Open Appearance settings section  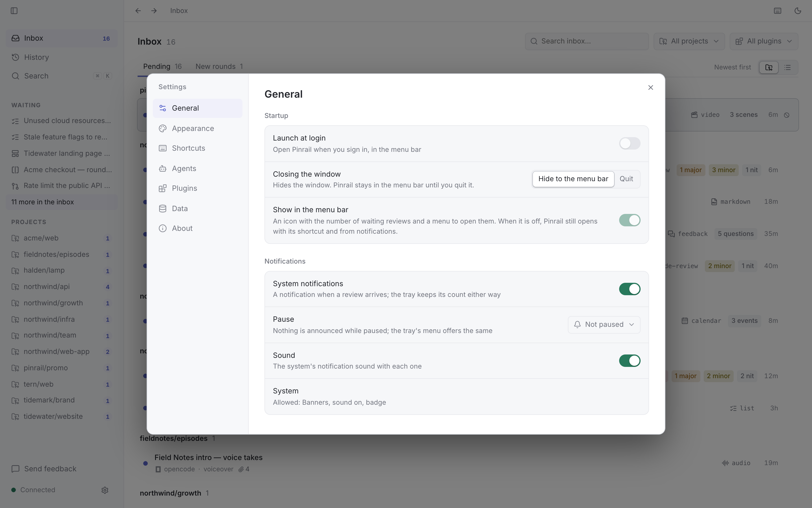[197, 128]
